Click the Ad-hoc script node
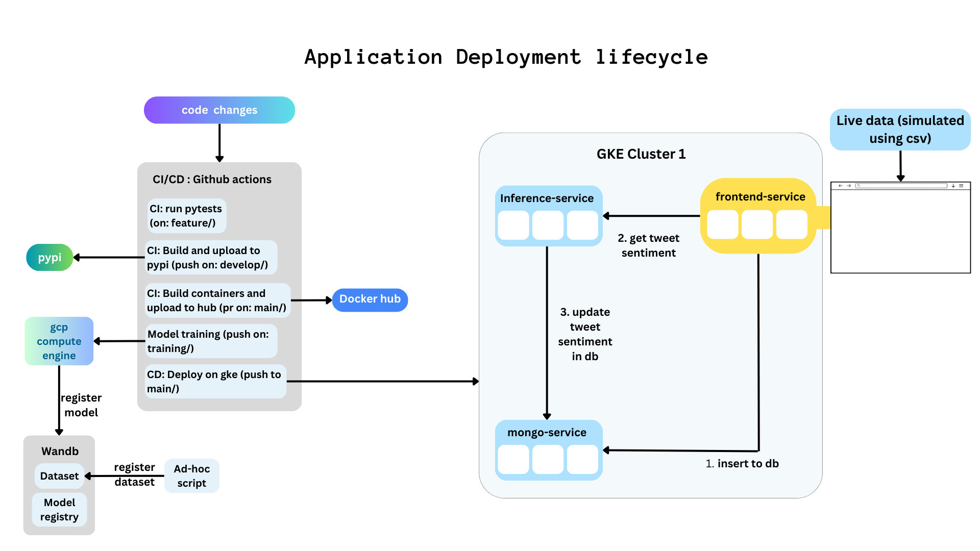980x551 pixels. point(191,475)
